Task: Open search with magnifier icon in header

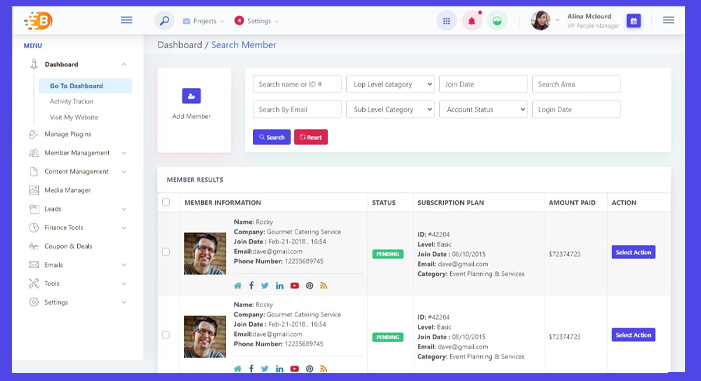Action: pyautogui.click(x=165, y=21)
